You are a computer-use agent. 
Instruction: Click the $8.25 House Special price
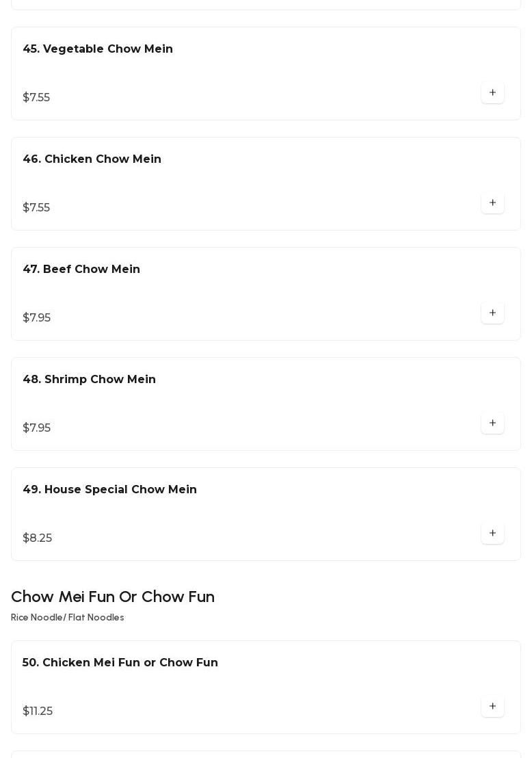pos(38,538)
